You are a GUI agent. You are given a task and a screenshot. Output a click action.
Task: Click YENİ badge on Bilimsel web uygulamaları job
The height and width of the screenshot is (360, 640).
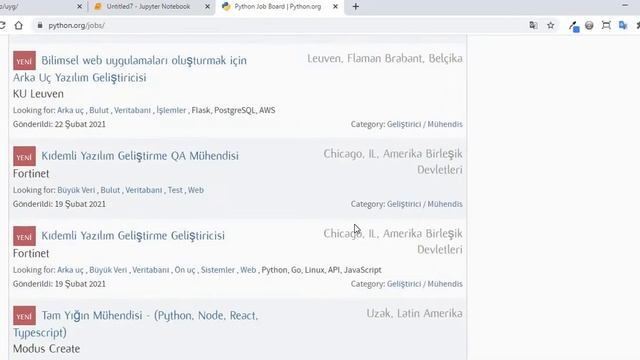click(24, 61)
